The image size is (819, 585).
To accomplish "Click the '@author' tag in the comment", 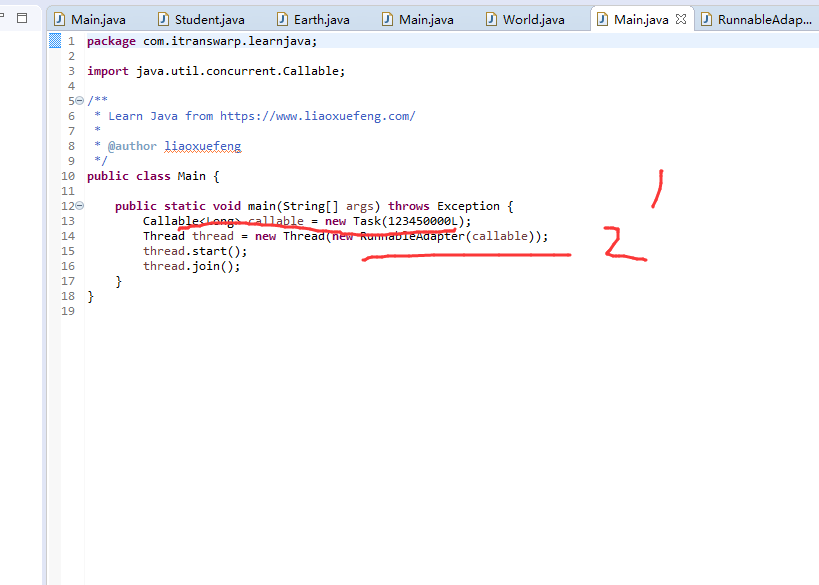I will point(132,146).
